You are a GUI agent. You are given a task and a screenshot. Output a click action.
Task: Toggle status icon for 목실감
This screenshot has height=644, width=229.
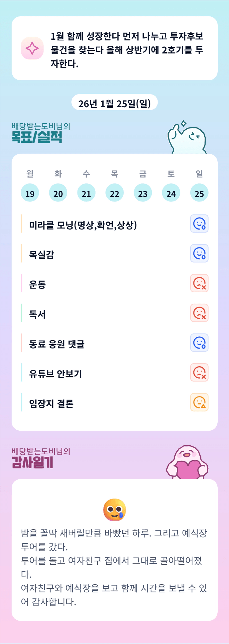pos(199,253)
